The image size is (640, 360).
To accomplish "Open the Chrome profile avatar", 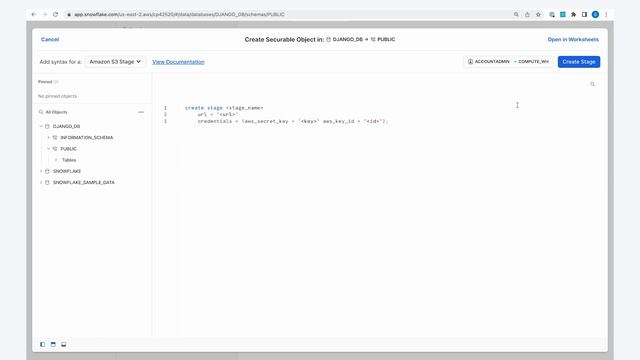I will (596, 14).
